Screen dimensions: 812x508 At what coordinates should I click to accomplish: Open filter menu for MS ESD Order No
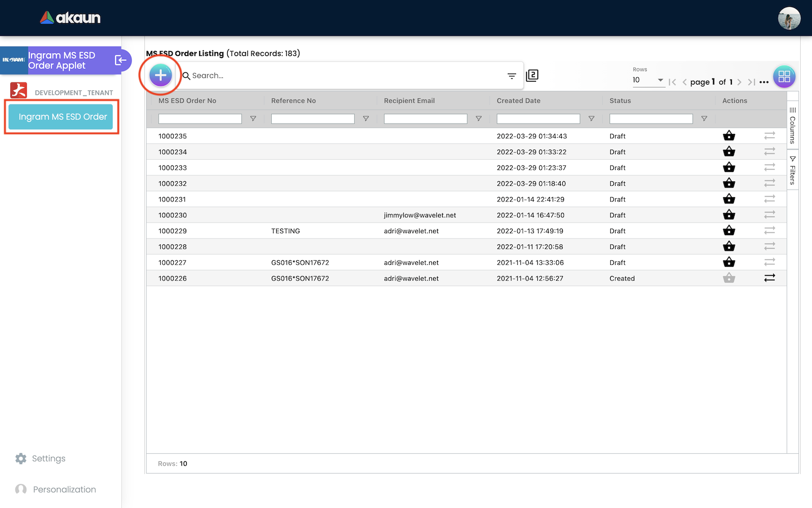pyautogui.click(x=253, y=119)
